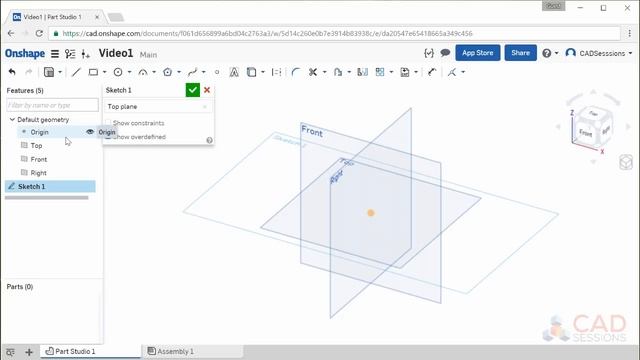640x360 pixels.
Task: Toggle Origin visibility eye icon
Action: (x=90, y=132)
